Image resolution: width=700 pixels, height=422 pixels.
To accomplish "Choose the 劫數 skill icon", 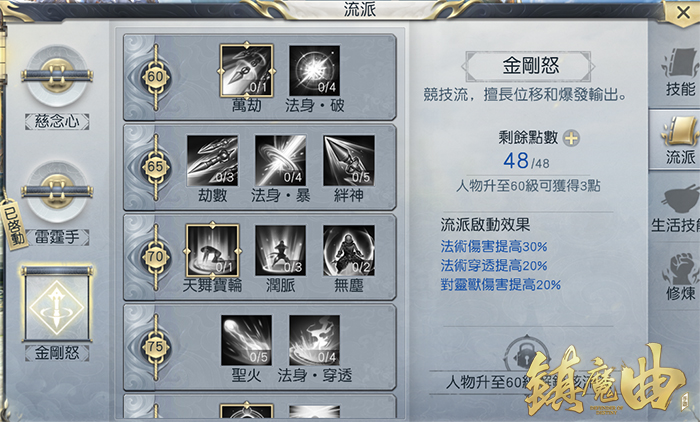I will (212, 160).
